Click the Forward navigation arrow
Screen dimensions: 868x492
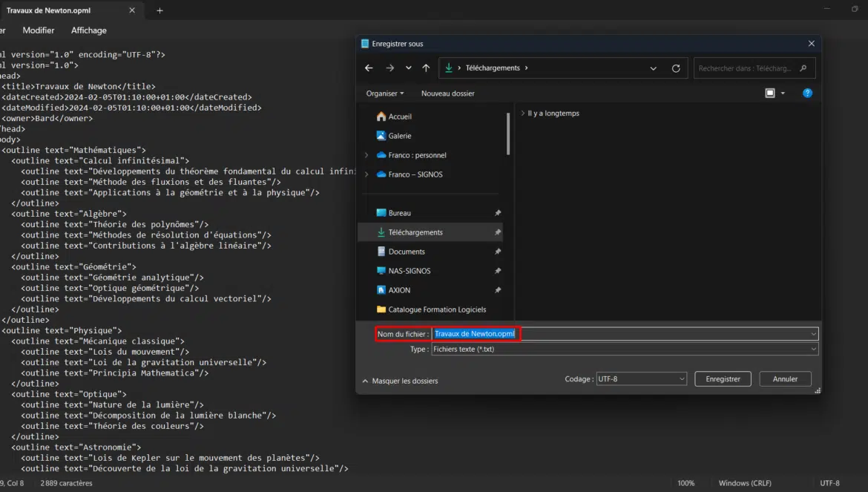[389, 68]
